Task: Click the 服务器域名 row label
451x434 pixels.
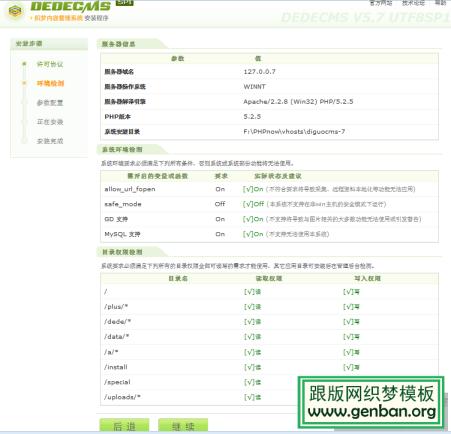Action: (x=119, y=72)
